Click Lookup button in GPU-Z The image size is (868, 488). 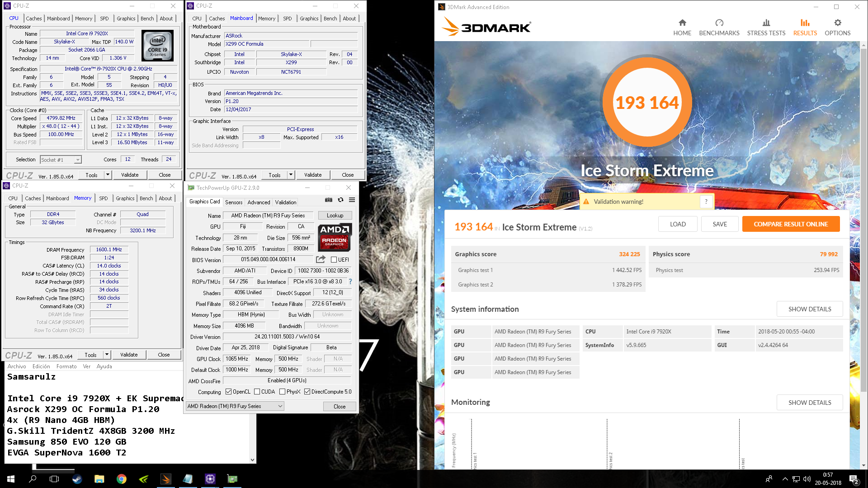click(x=335, y=216)
